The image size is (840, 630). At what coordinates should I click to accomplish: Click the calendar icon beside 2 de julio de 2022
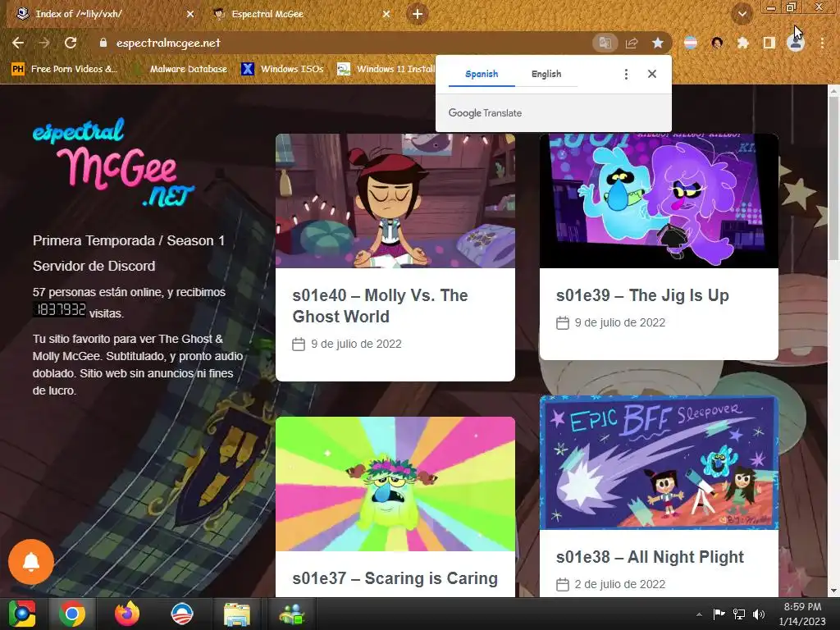[x=563, y=584]
